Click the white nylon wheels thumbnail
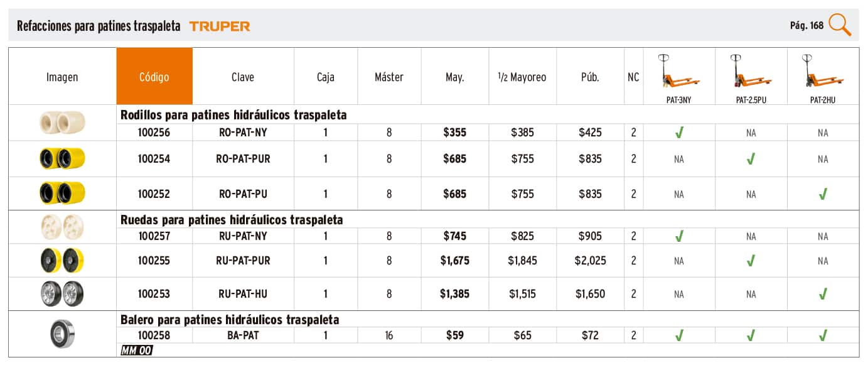The image size is (868, 365). coord(62,226)
